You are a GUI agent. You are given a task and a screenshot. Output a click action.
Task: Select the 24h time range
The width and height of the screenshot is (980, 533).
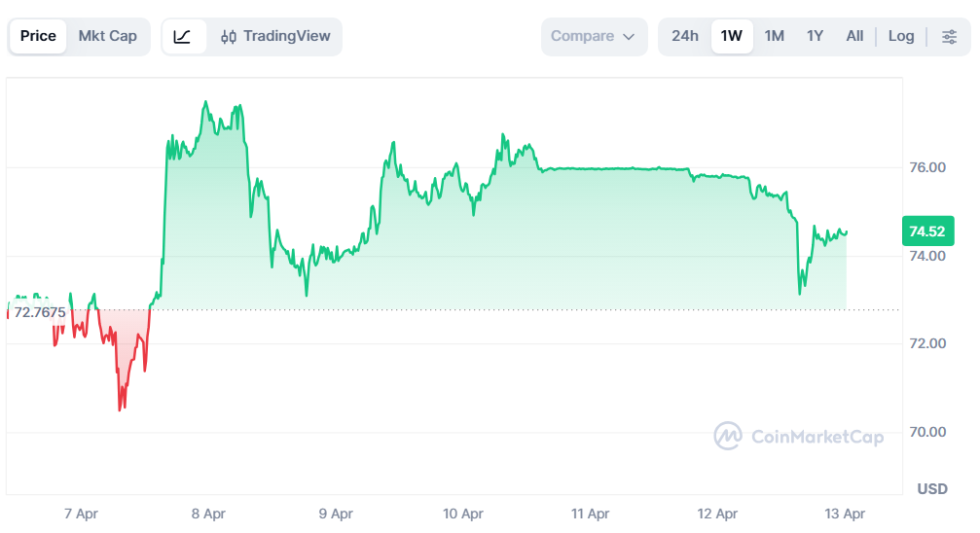coord(685,36)
